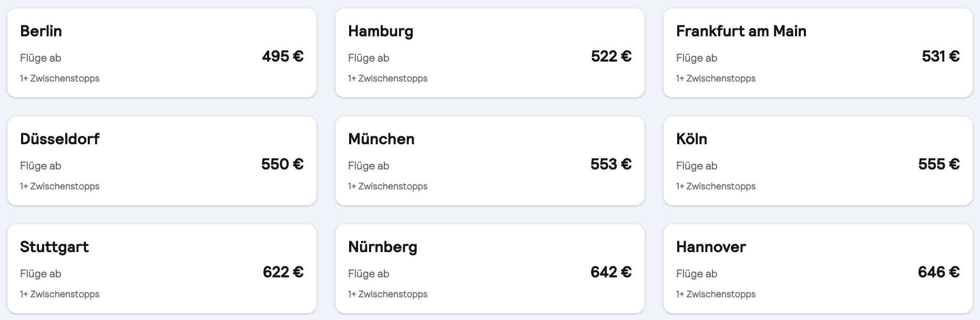
Task: Select the Nürnberg destination heading
Action: (382, 247)
